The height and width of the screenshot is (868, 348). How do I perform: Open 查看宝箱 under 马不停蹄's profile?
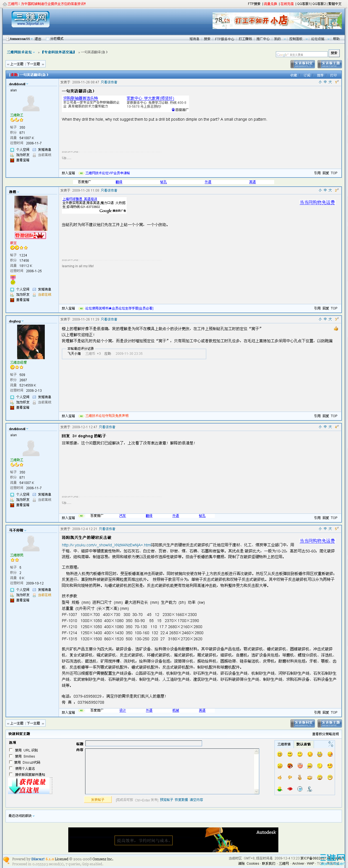pos(23,600)
